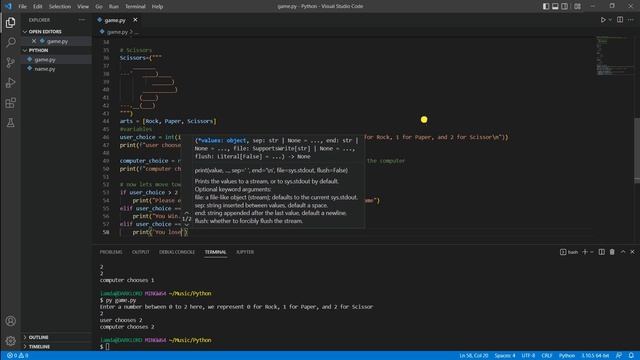This screenshot has height=360, width=640.
Task: Open the View menu
Action: pos(83,6)
